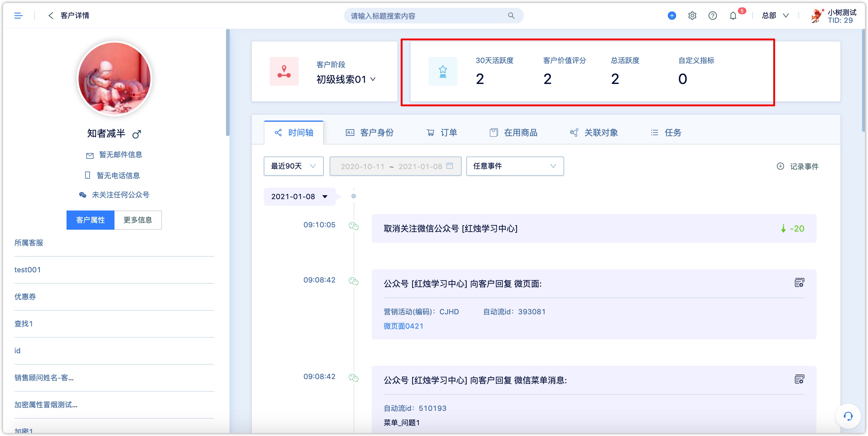Image resolution: width=868 pixels, height=436 pixels.
Task: Click 自动流id: 510193 text
Action: pos(415,408)
